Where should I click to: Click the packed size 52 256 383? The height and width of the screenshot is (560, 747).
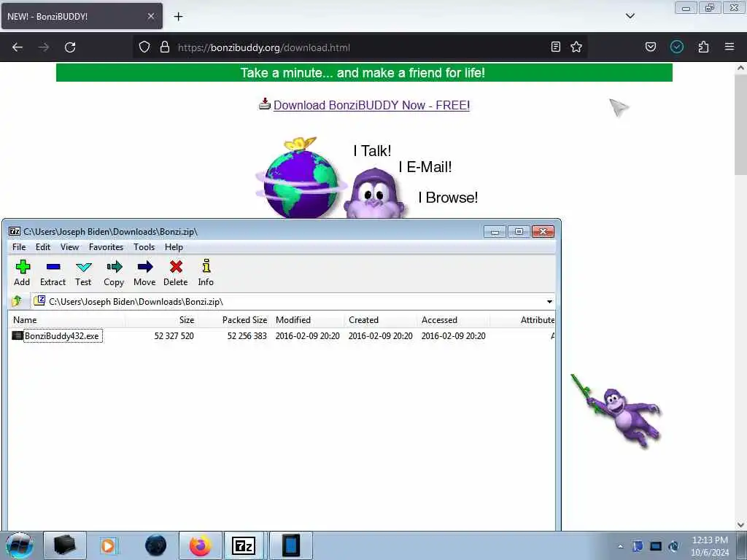(x=247, y=335)
